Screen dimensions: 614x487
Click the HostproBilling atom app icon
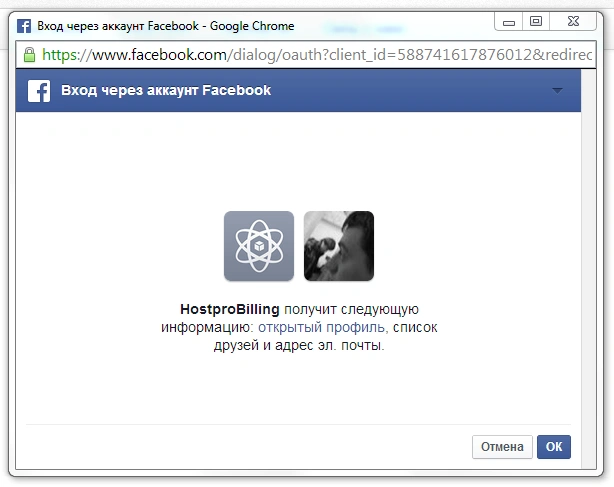(x=259, y=246)
